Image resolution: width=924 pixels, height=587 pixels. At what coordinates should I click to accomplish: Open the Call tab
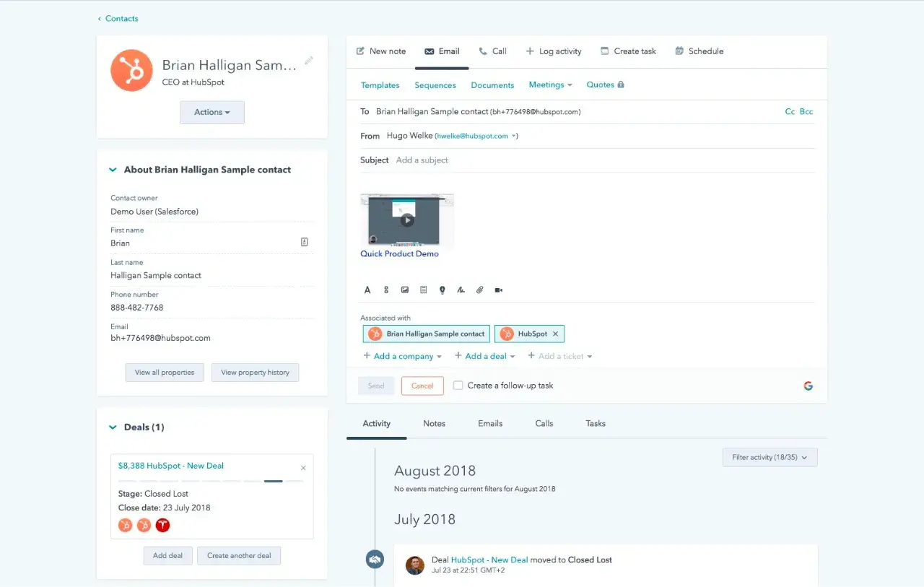click(x=493, y=51)
